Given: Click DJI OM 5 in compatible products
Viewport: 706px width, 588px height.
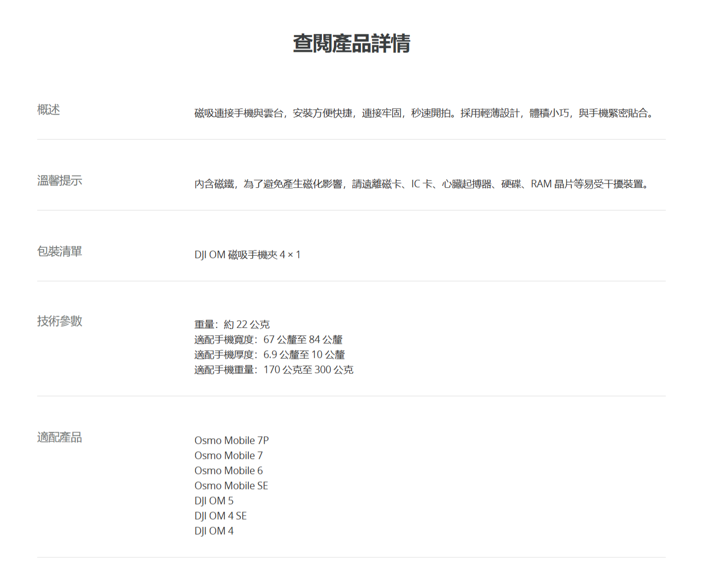Looking at the screenshot, I should pyautogui.click(x=214, y=501).
